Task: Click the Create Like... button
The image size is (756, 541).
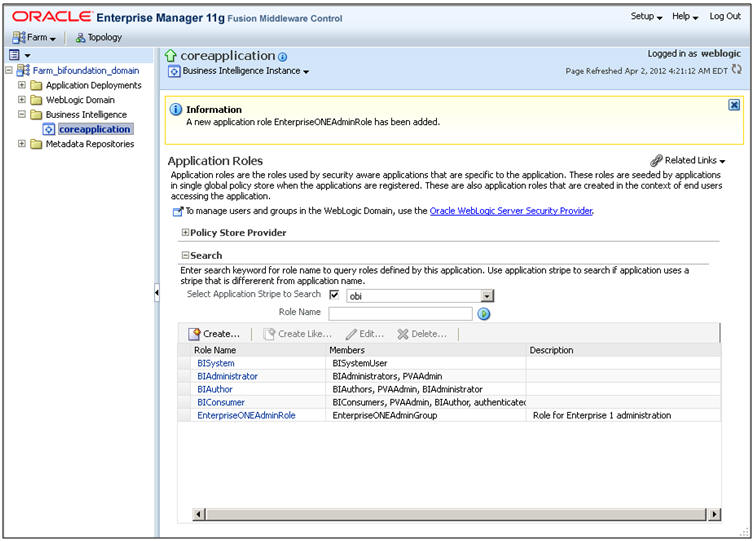Action: click(x=297, y=334)
